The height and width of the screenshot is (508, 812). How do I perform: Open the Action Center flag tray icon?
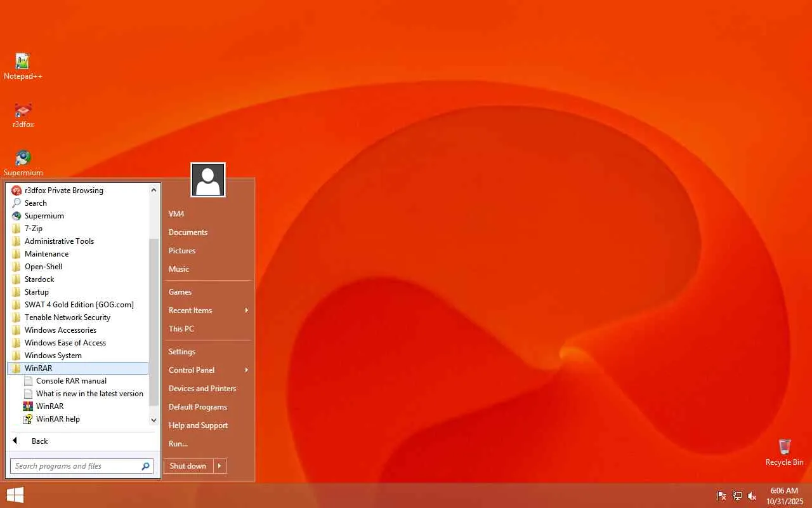(x=721, y=496)
